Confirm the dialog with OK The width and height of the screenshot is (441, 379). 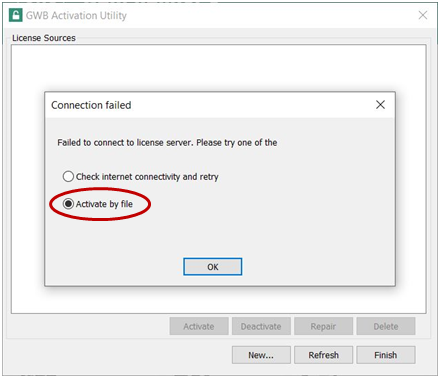tap(213, 267)
